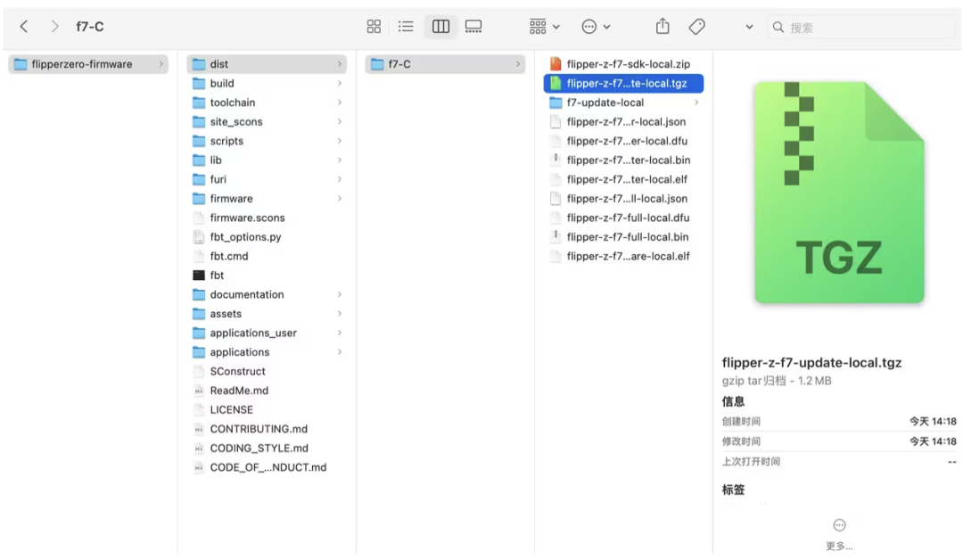Click the f7-update-local folder icon
This screenshot has width=963, height=560.
click(556, 103)
